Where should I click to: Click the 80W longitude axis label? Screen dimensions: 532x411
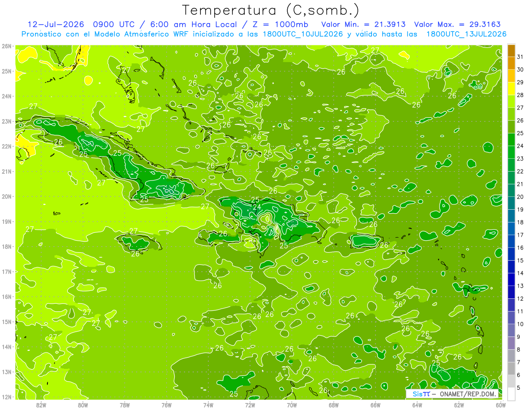point(83,405)
